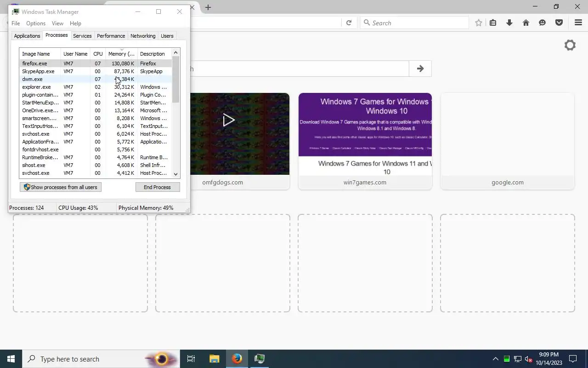Play the omfgdogs.com tile video
The height and width of the screenshot is (368, 588).
click(x=228, y=121)
